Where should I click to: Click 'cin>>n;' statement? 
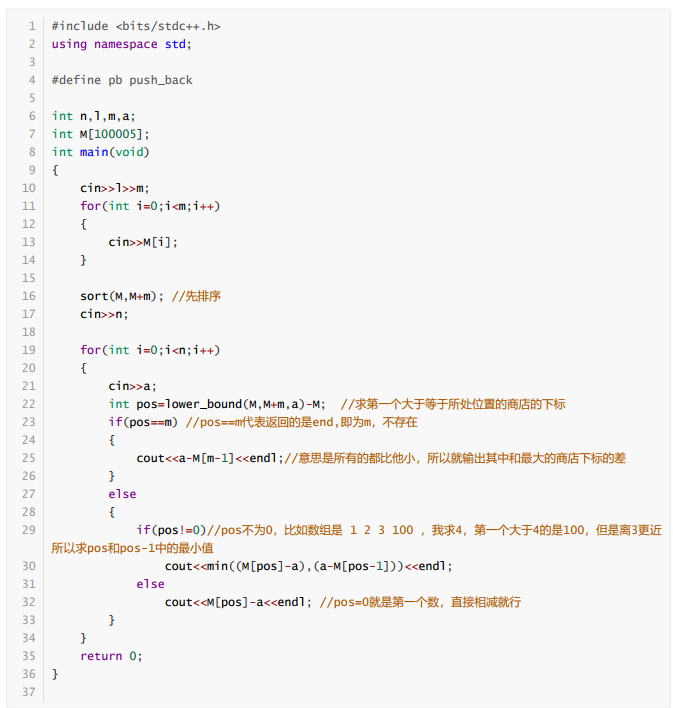104,314
